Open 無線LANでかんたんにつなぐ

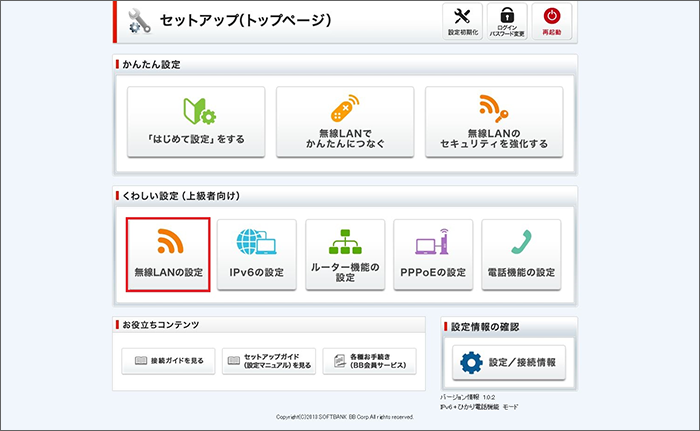click(x=345, y=123)
